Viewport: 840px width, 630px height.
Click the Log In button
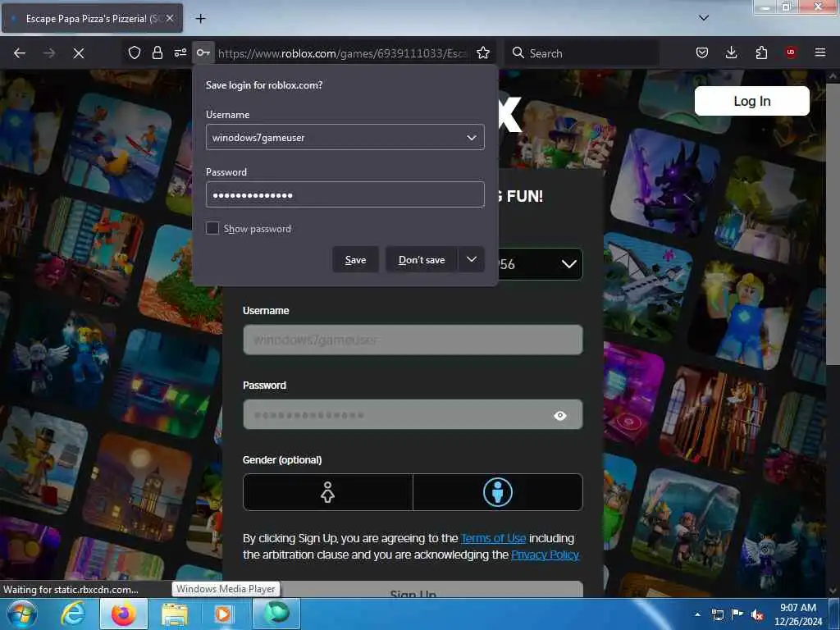(751, 101)
